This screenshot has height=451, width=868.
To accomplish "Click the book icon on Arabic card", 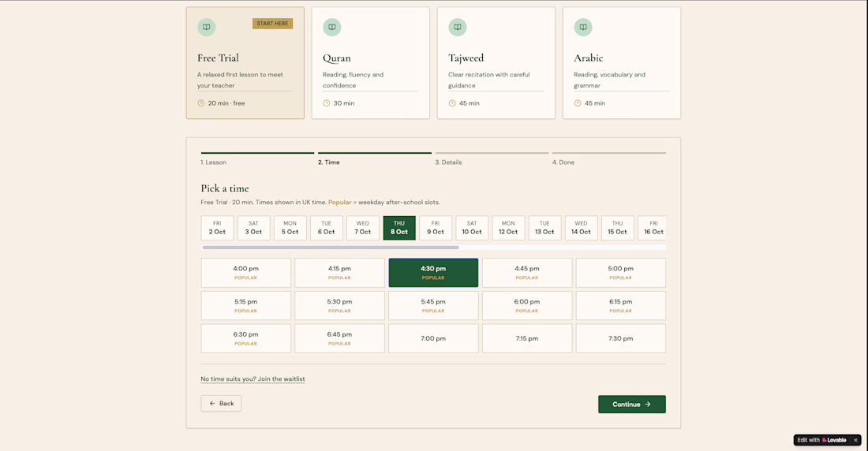I will 583,27.
